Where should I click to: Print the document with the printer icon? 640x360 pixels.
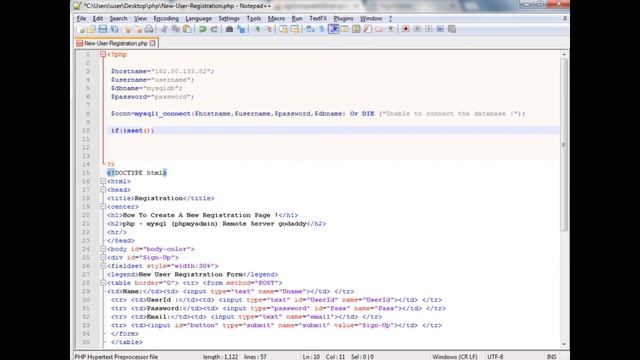pyautogui.click(x=149, y=29)
